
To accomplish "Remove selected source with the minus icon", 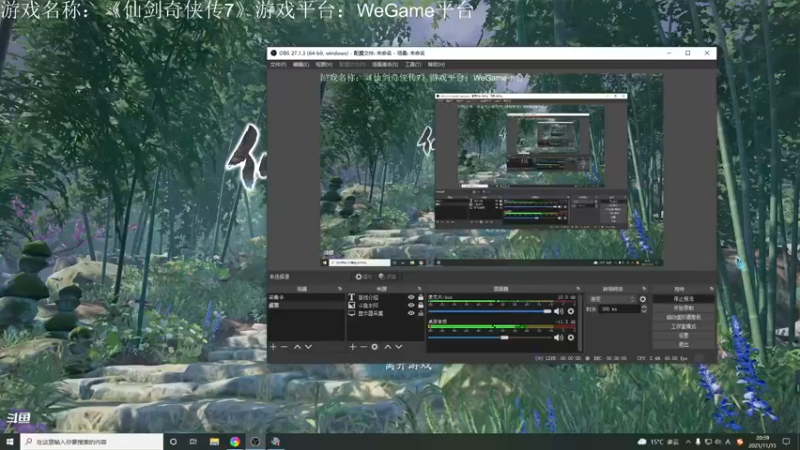I will point(364,347).
